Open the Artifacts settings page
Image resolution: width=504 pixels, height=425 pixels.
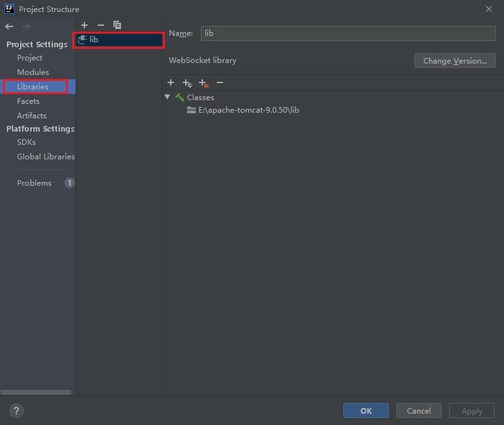pyautogui.click(x=32, y=116)
